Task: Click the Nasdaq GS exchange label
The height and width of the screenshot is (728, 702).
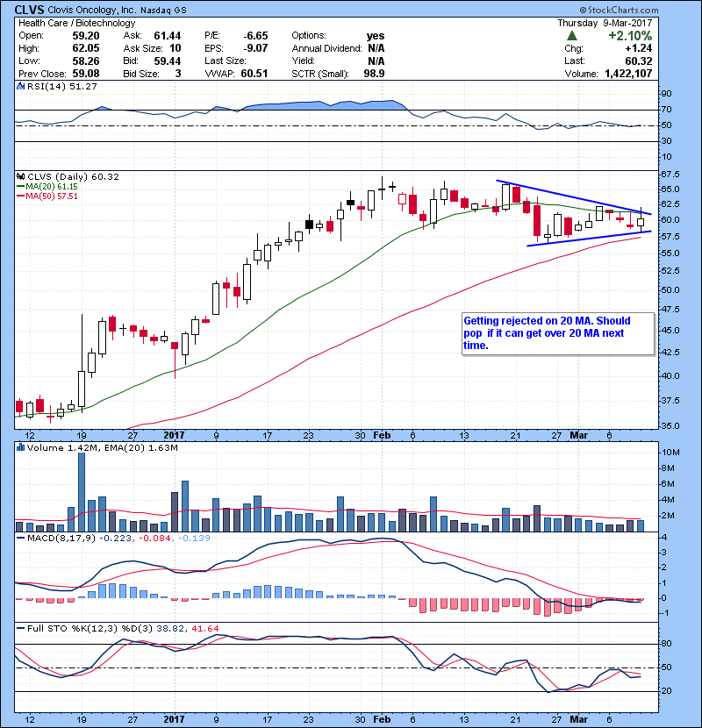Action: [163, 11]
